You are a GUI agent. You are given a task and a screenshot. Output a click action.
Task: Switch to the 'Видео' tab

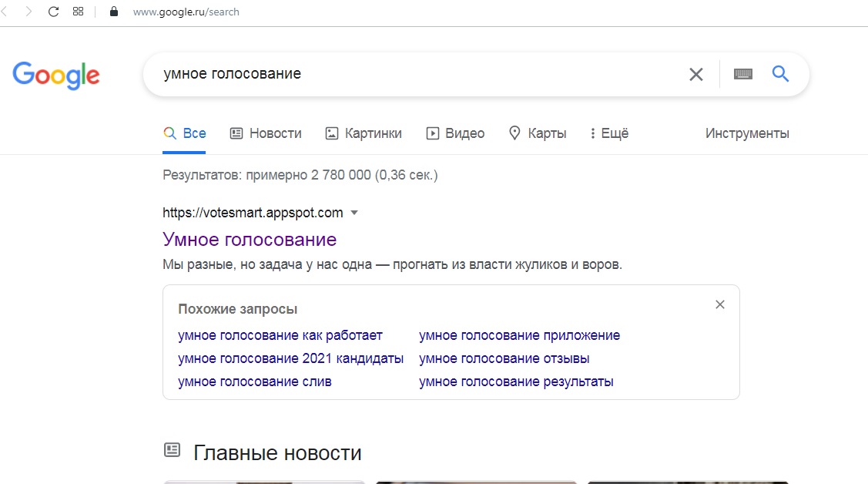pyautogui.click(x=455, y=133)
